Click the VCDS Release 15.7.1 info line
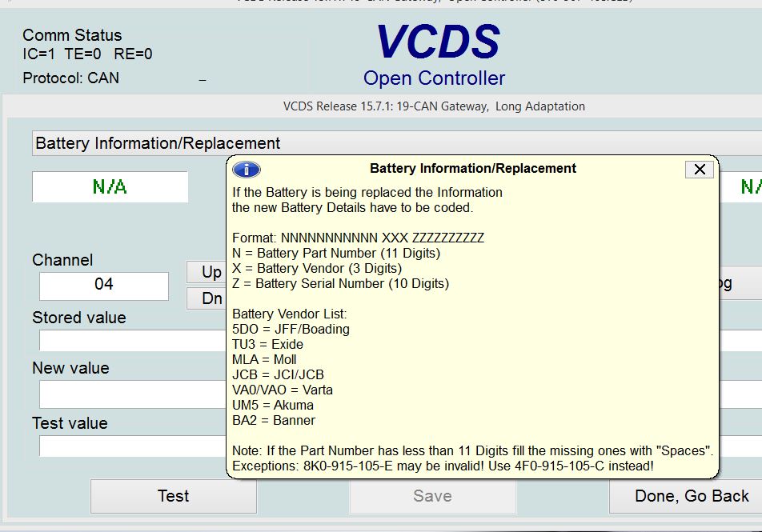This screenshot has height=532, width=762. (434, 106)
